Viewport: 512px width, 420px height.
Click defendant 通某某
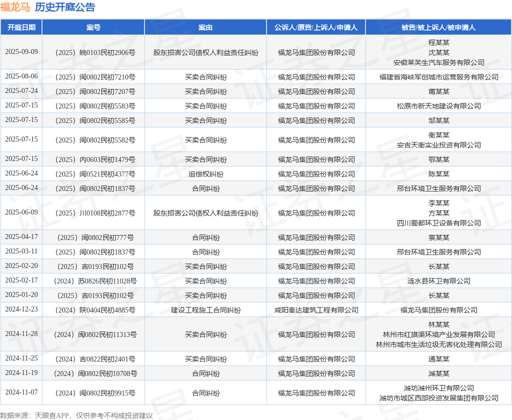coord(439,359)
